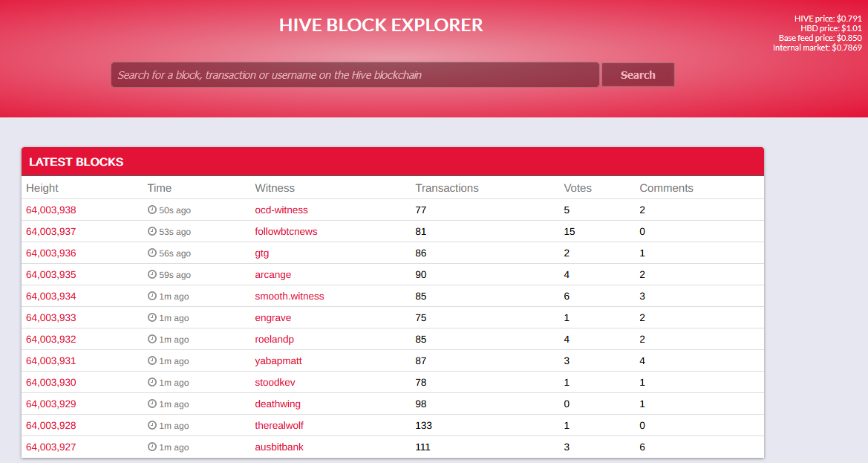
Task: Click the HBD price $1.01 text
Action: (x=831, y=28)
